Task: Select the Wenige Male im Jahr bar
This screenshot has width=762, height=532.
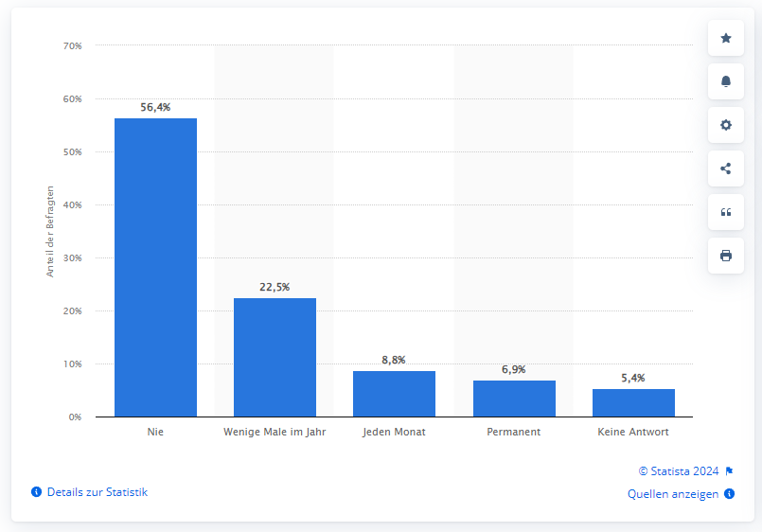Action: [x=275, y=357]
